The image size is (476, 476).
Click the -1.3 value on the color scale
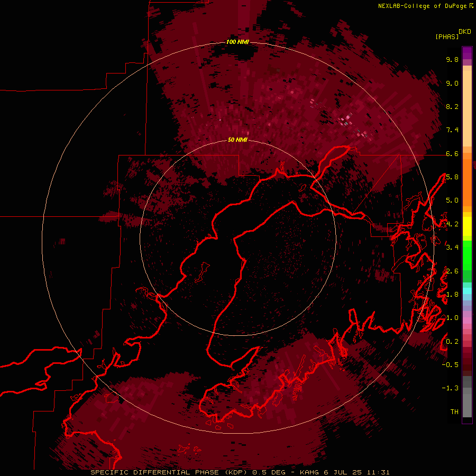point(450,388)
